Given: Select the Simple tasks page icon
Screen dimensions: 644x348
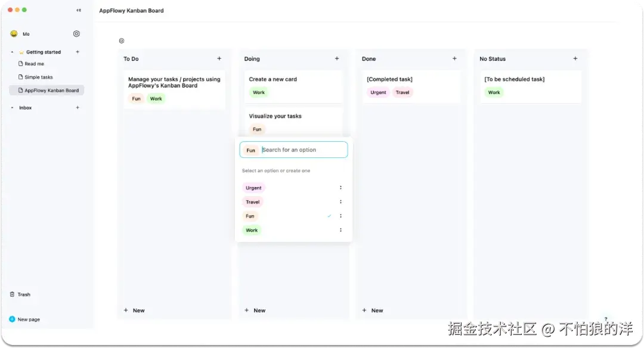Looking at the screenshot, I should click(22, 77).
